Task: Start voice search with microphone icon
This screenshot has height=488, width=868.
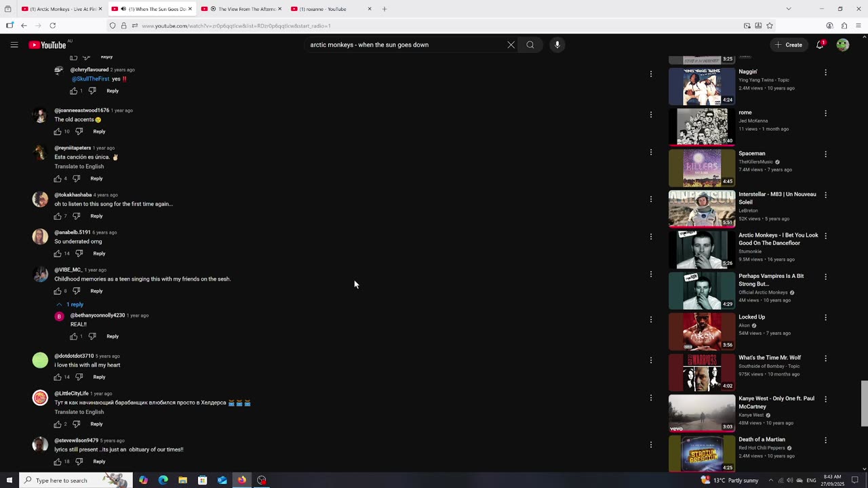Action: pos(557,45)
